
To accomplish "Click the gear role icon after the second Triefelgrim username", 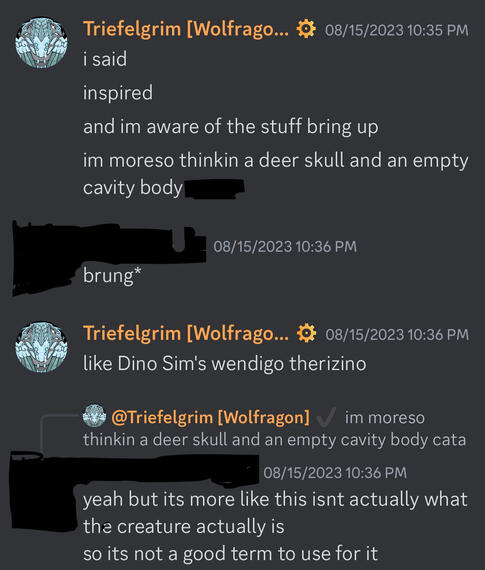I will pyautogui.click(x=306, y=333).
